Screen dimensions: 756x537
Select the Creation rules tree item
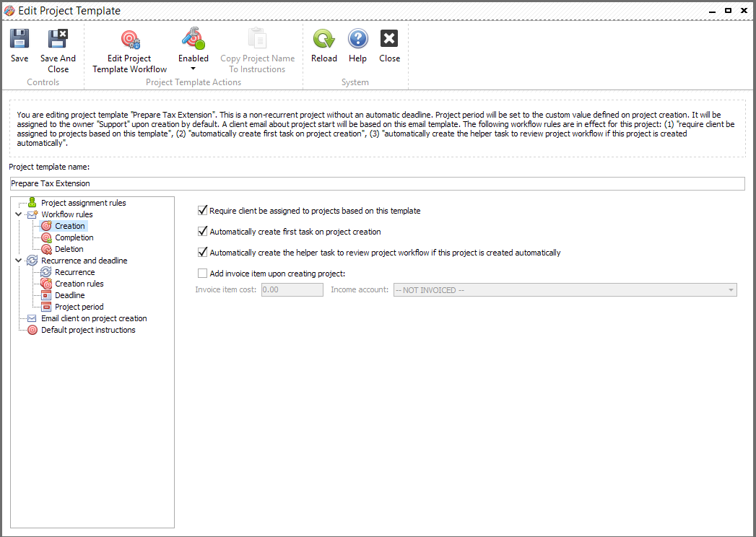click(x=79, y=284)
